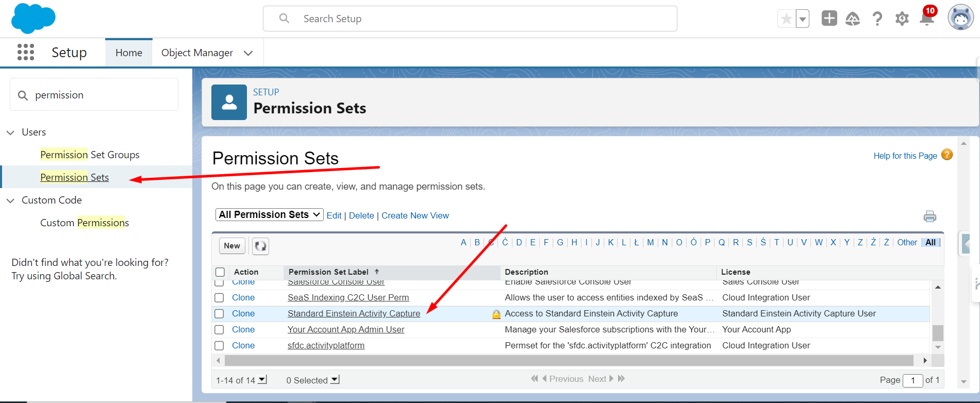Open the Setup gear menu
This screenshot has height=403, width=980.
point(902,19)
